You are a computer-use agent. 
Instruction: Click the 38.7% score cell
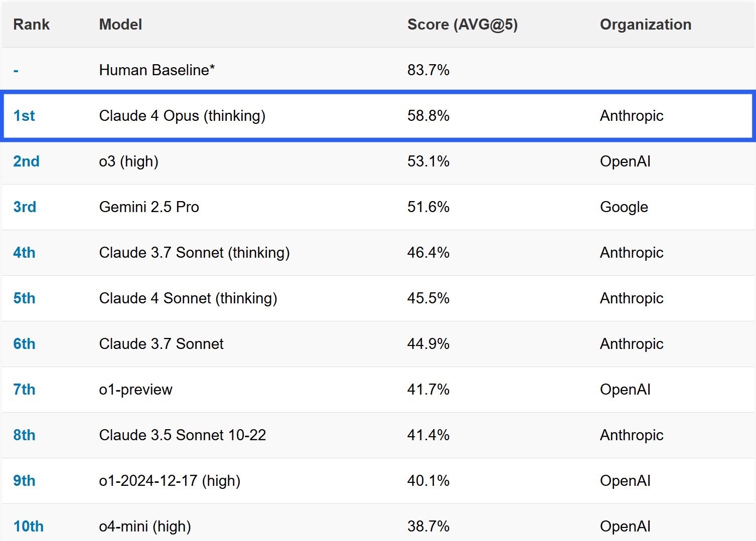428,526
